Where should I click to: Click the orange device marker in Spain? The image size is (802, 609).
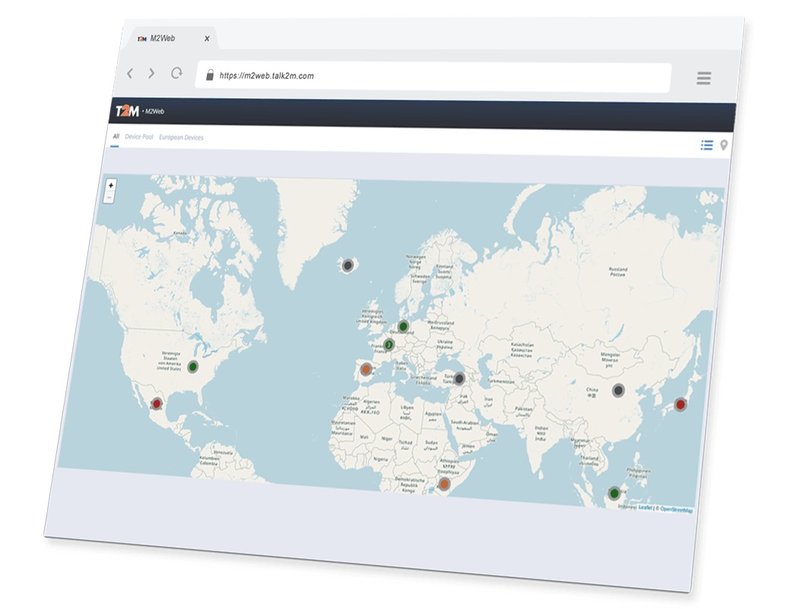366,369
